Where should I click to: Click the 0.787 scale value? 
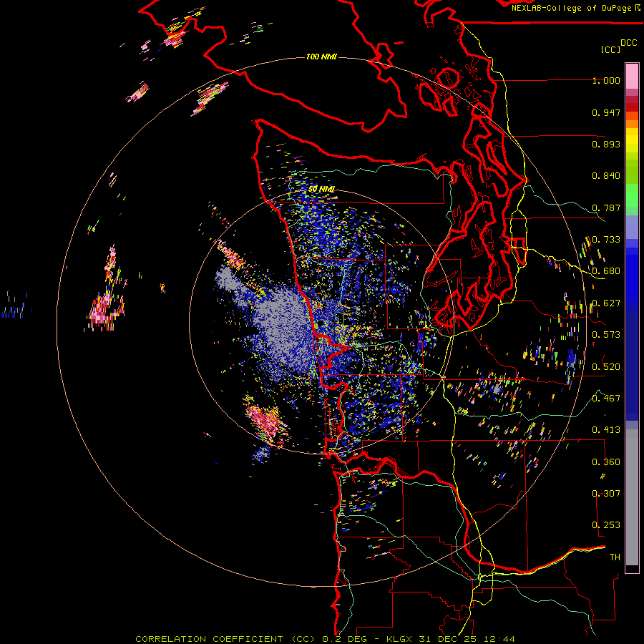coord(606,208)
